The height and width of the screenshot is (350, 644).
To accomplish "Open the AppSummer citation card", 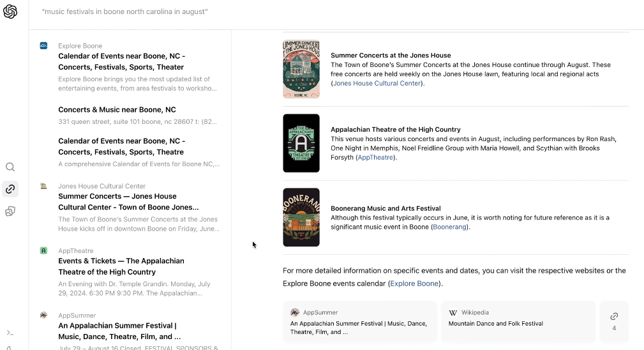I will [x=360, y=322].
